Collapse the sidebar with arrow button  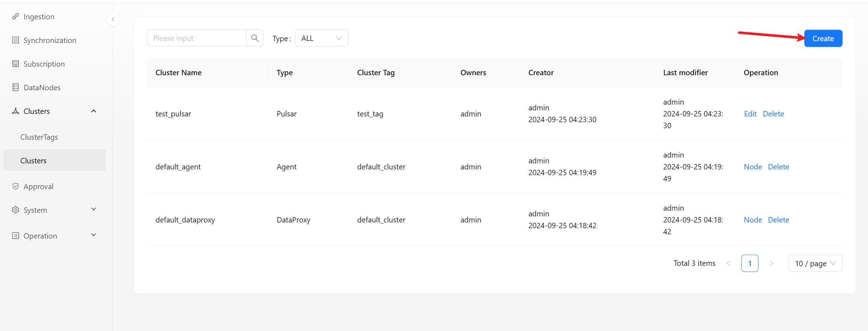pyautogui.click(x=113, y=19)
